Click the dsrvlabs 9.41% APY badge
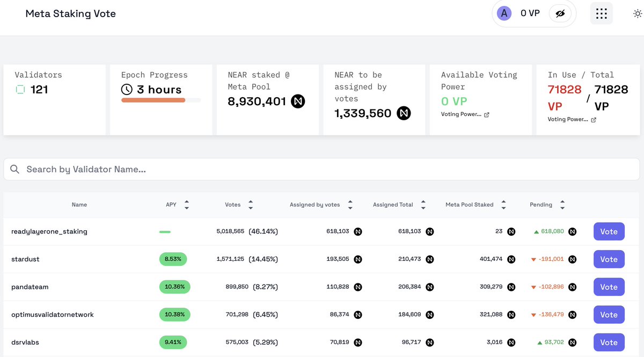Viewport: 644px width, 357px height. (173, 342)
